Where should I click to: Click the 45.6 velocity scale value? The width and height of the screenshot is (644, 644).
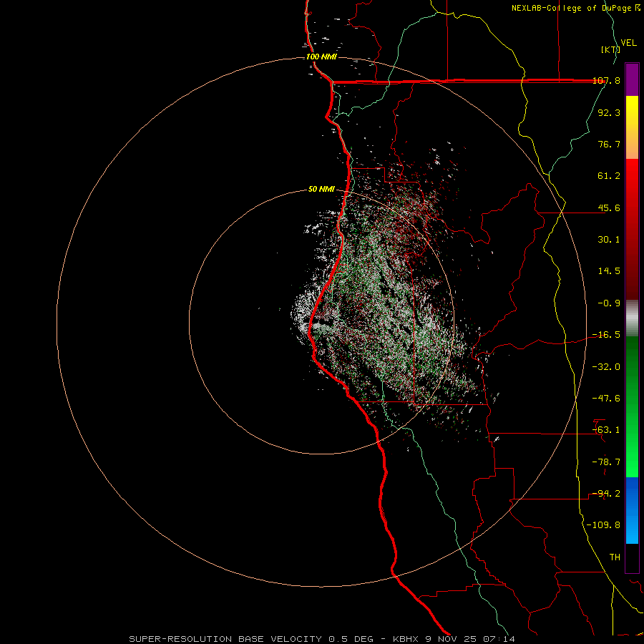[609, 208]
